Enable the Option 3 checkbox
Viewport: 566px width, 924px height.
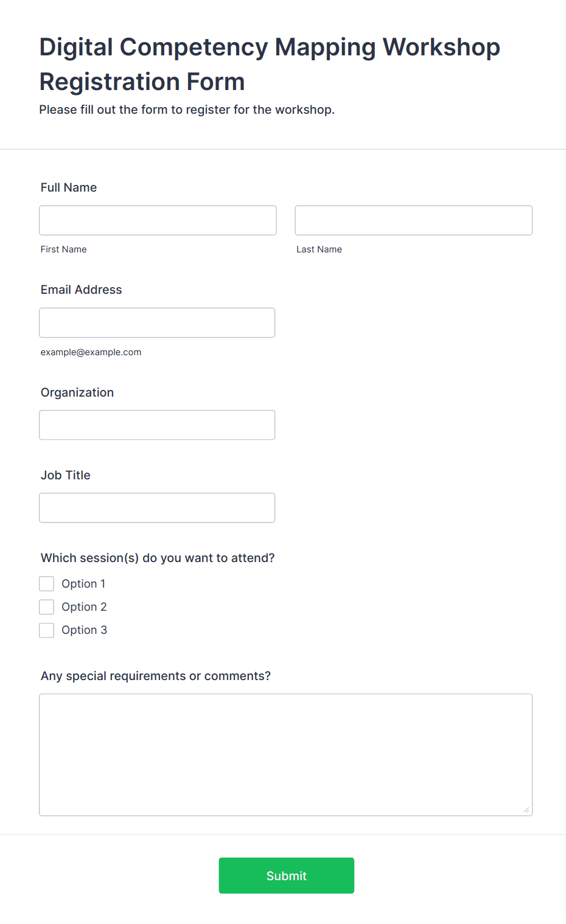tap(47, 630)
